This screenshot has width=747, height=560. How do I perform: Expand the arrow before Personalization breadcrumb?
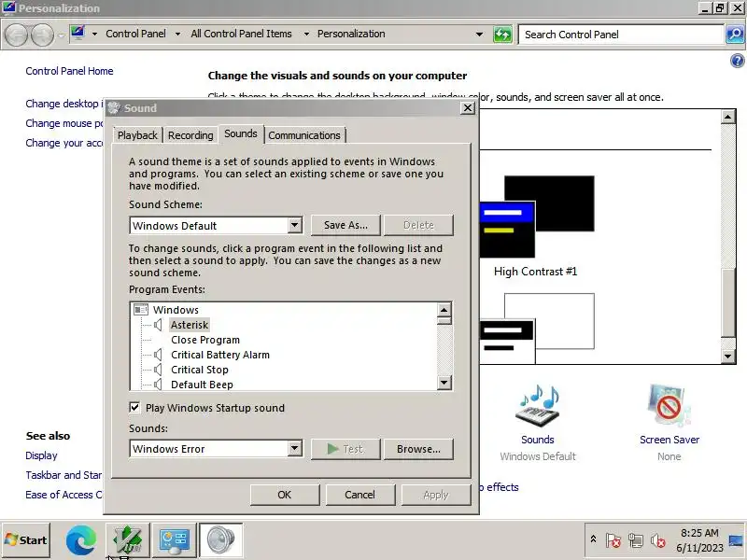pos(306,34)
